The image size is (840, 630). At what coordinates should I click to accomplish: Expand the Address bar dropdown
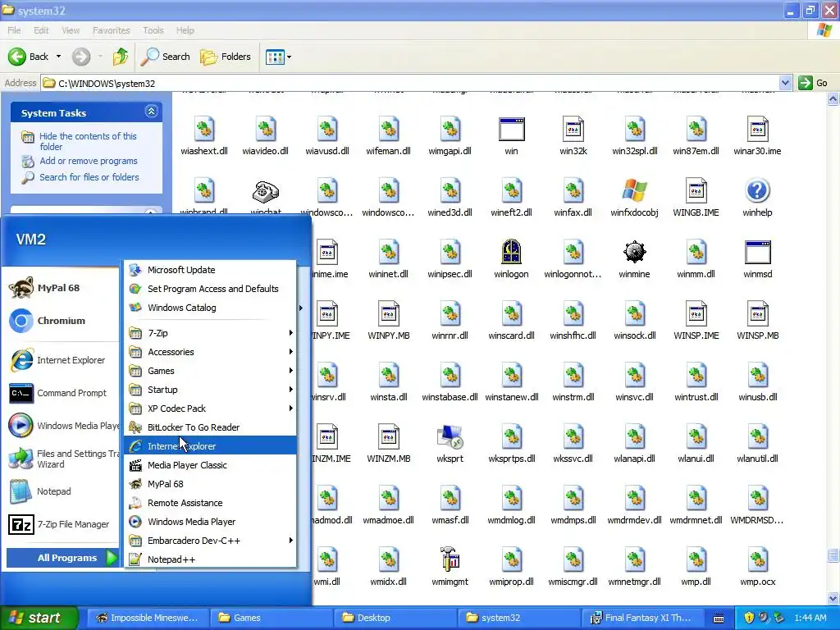click(x=785, y=83)
